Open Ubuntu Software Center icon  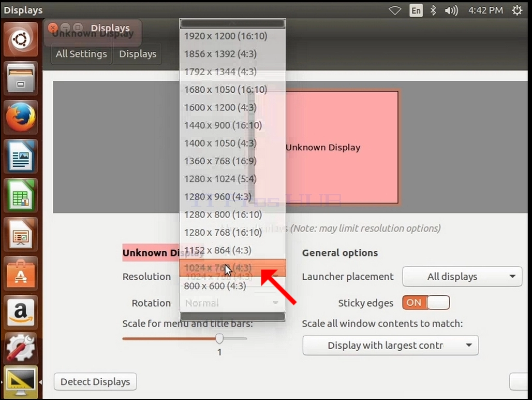click(21, 274)
